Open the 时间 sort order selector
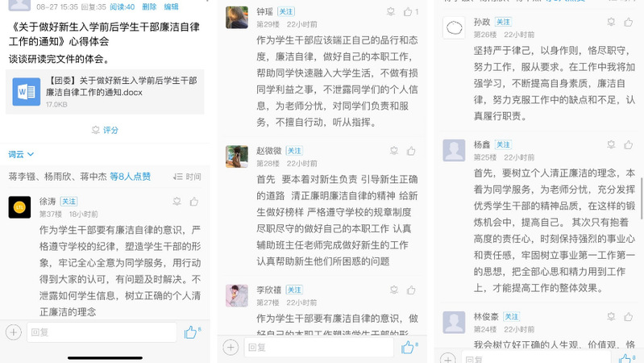 [187, 177]
